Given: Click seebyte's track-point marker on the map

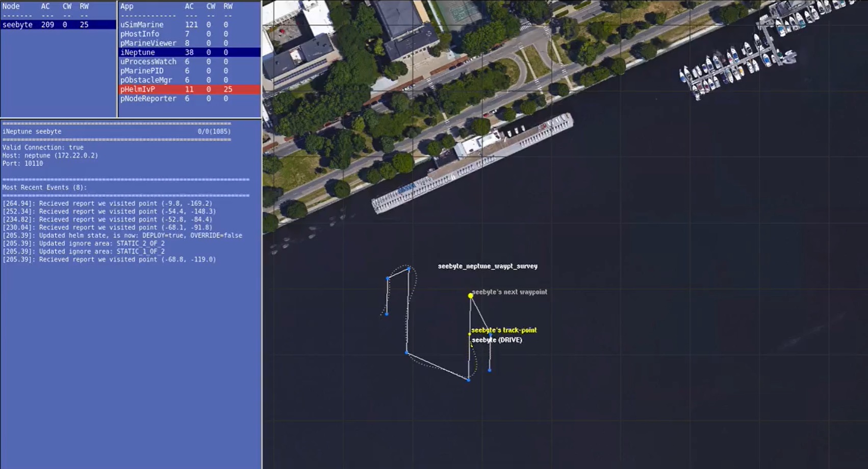Looking at the screenshot, I should (470, 334).
